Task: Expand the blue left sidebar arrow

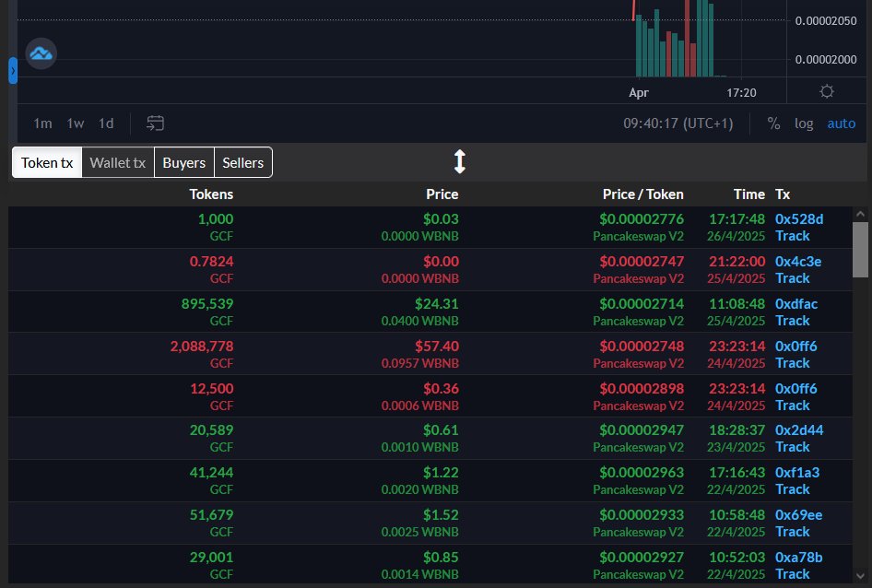Action: [13, 71]
